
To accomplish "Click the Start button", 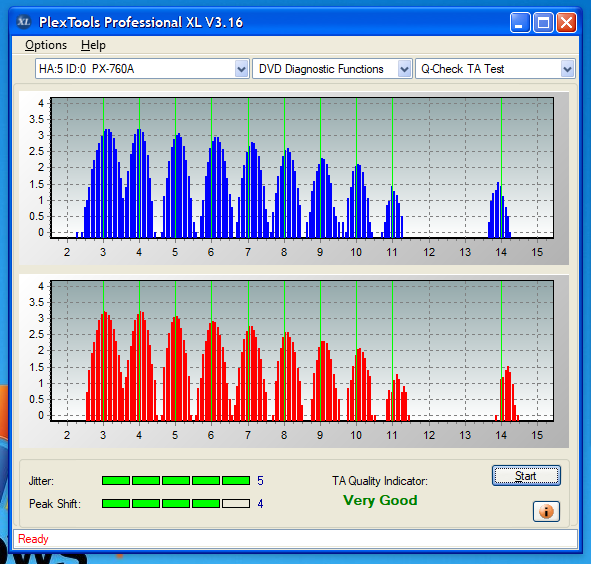I will pyautogui.click(x=526, y=476).
